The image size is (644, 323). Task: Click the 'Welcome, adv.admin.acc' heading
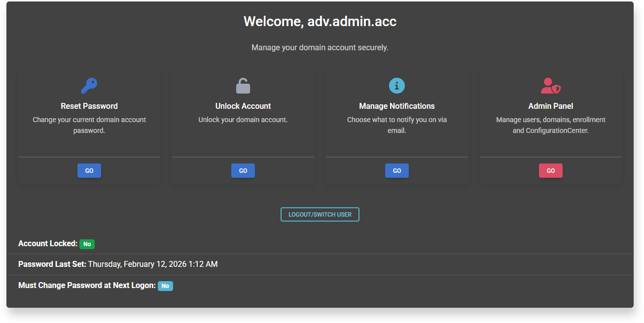[320, 22]
